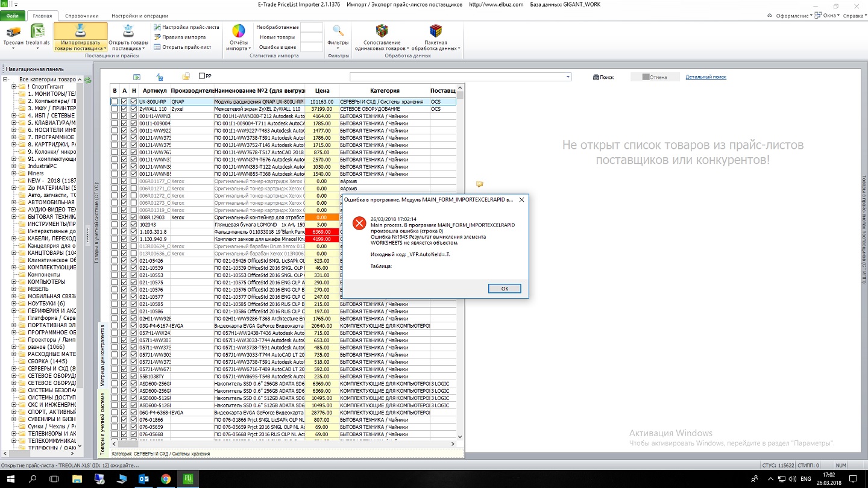
Task: Click the green play icon above table
Action: click(x=137, y=77)
